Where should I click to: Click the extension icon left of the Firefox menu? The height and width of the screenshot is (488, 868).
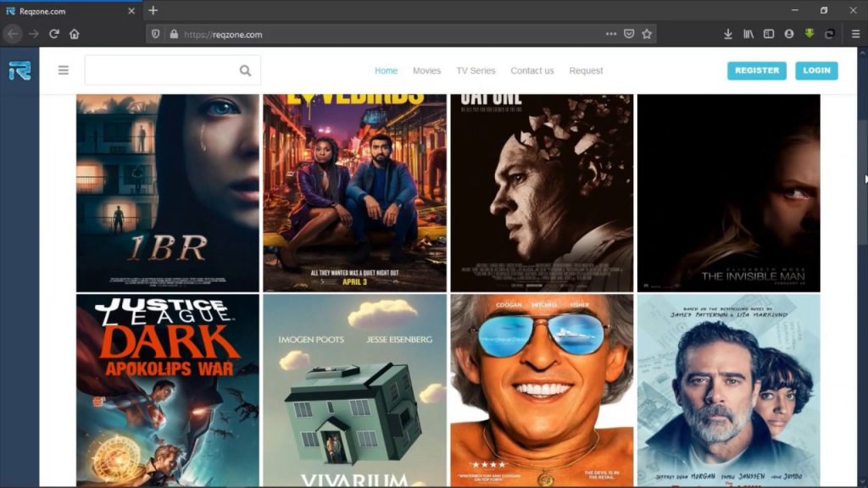(829, 34)
